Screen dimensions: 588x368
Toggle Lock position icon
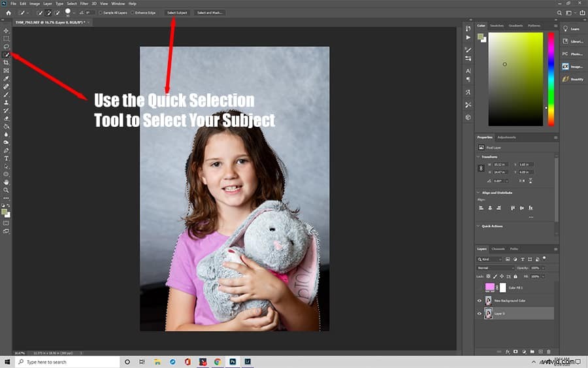tap(502, 276)
